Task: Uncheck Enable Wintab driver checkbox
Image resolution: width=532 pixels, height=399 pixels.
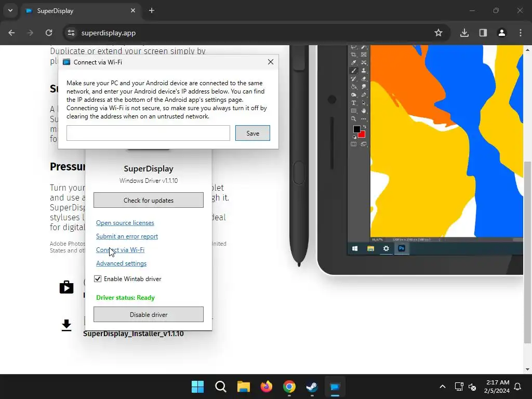Action: pos(98,279)
